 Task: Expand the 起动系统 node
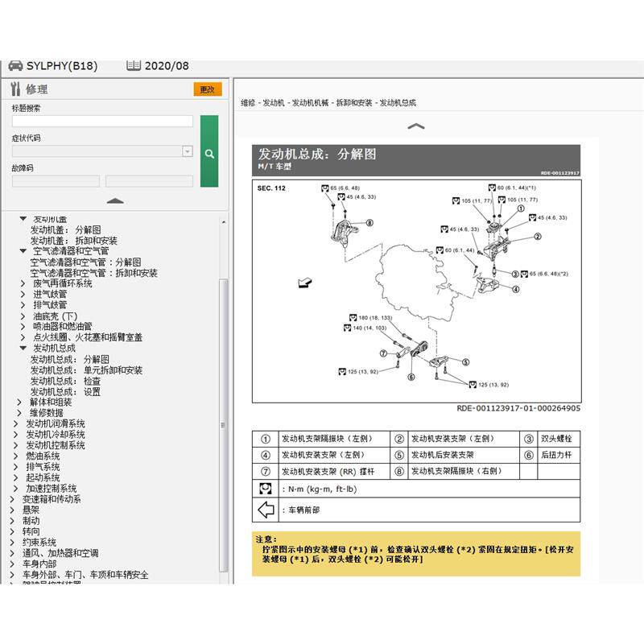pos(15,477)
